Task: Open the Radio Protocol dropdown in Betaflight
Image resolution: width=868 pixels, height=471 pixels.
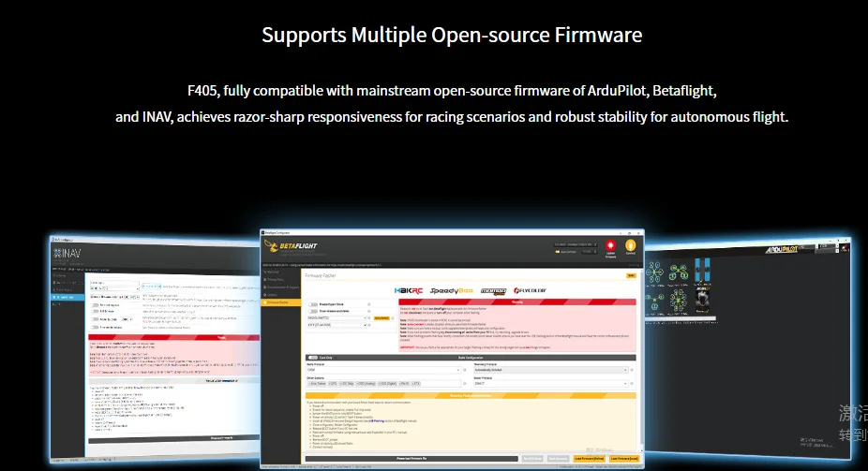Action: (x=383, y=370)
